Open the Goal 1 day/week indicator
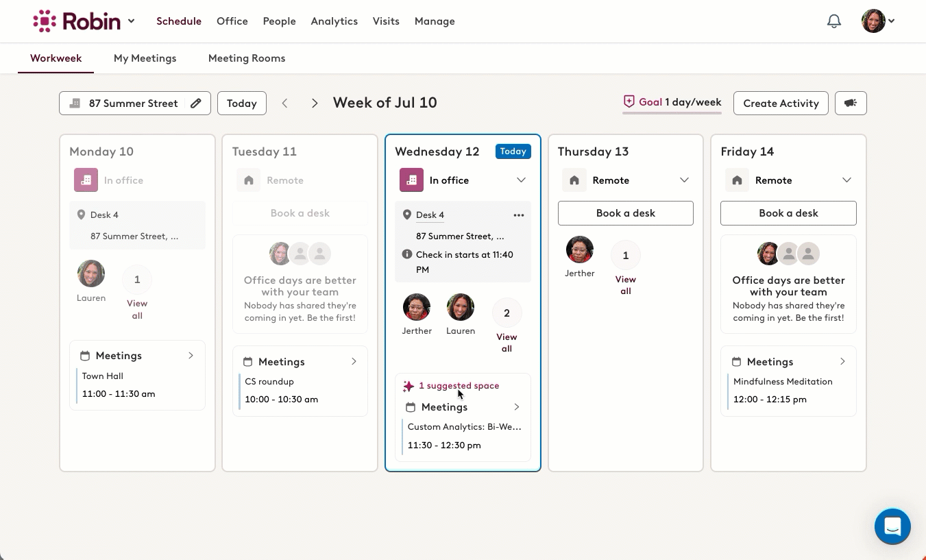Screen dimensions: 926x560 pyautogui.click(x=672, y=103)
